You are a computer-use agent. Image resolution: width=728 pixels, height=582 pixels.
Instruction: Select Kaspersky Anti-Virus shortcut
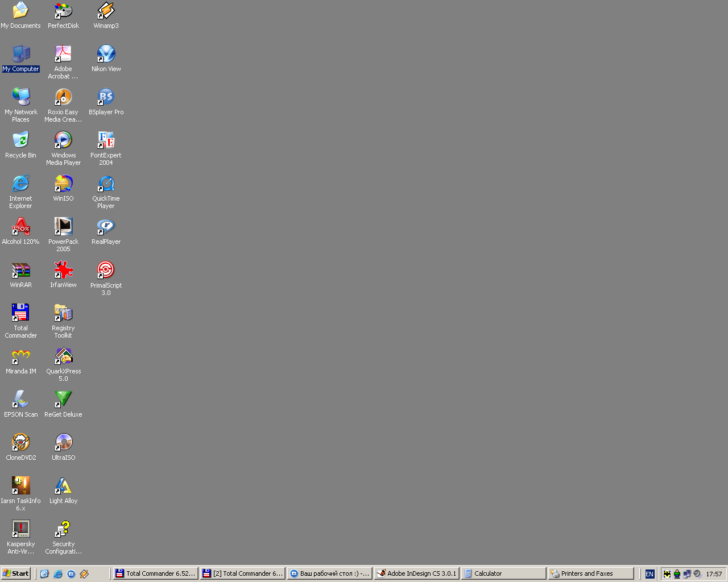(20, 537)
